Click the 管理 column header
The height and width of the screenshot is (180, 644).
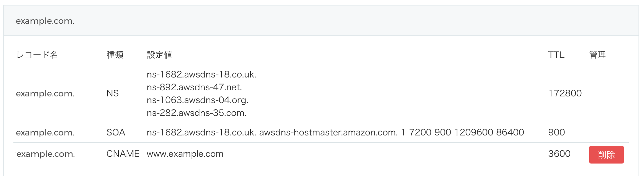tap(597, 55)
